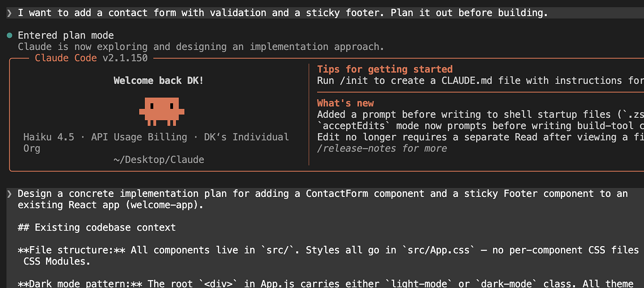Click the 'Haiku 4.5' model label

[49, 137]
